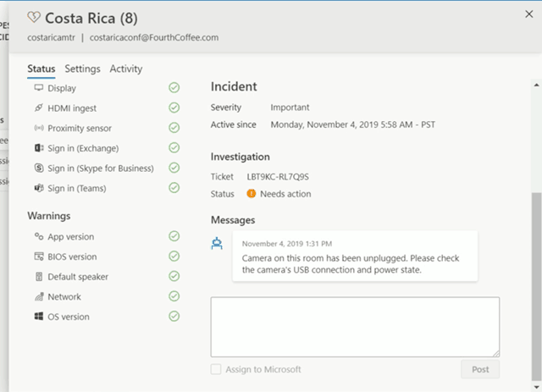The width and height of the screenshot is (542, 392).
Task: Click the HDMI ingest row label
Action: (x=72, y=108)
